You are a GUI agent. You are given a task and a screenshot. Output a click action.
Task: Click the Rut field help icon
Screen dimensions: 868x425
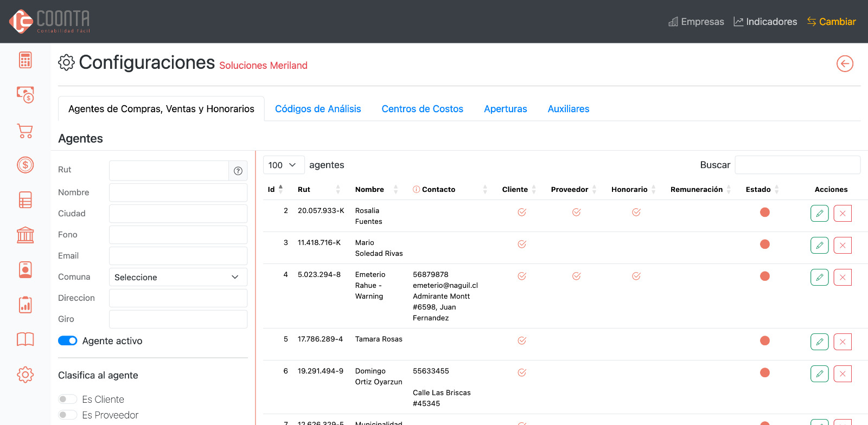[x=238, y=171]
